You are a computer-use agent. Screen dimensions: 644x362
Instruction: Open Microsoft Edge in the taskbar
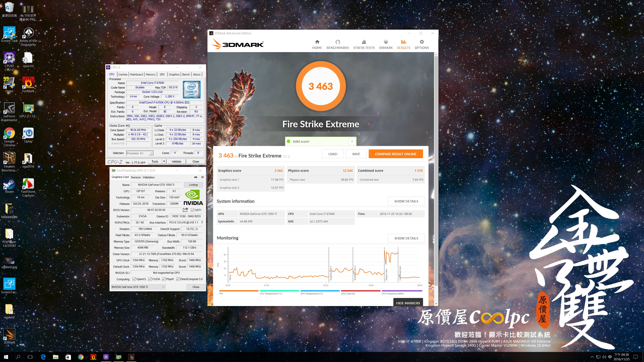43,357
